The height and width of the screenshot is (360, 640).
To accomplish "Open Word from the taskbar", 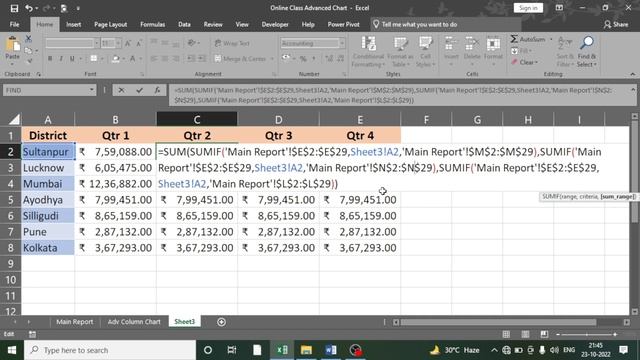I will [331, 350].
